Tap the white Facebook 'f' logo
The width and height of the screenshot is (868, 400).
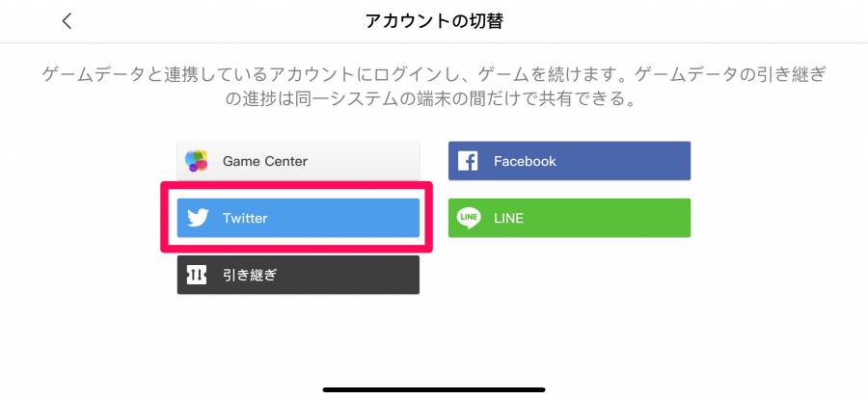tap(468, 161)
